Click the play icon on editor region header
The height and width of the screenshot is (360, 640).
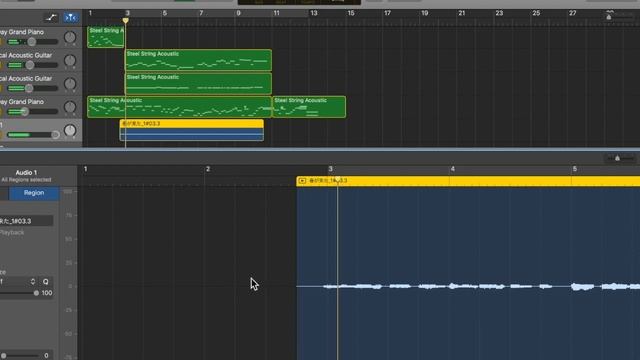302,180
